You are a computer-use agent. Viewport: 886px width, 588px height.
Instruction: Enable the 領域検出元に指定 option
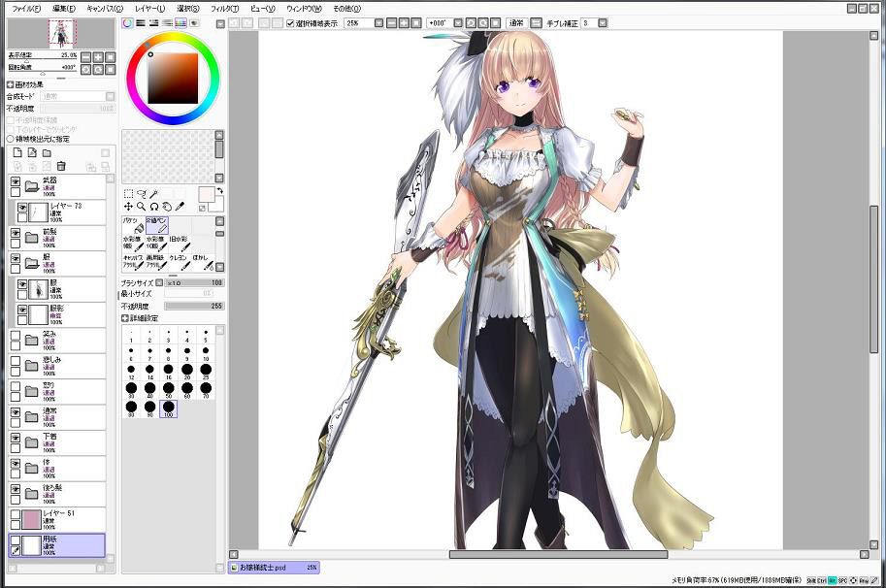click(x=11, y=139)
